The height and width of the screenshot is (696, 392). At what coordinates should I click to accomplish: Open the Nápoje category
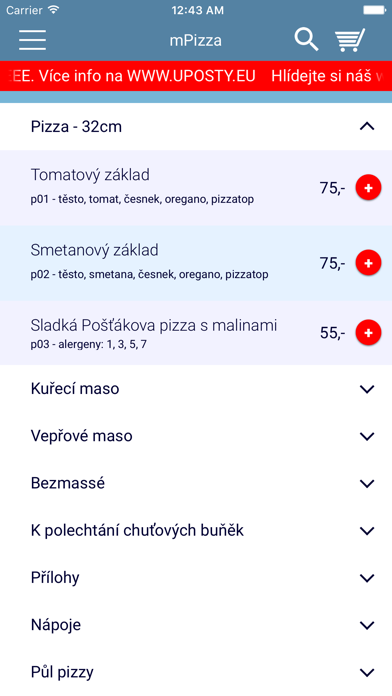[x=196, y=625]
